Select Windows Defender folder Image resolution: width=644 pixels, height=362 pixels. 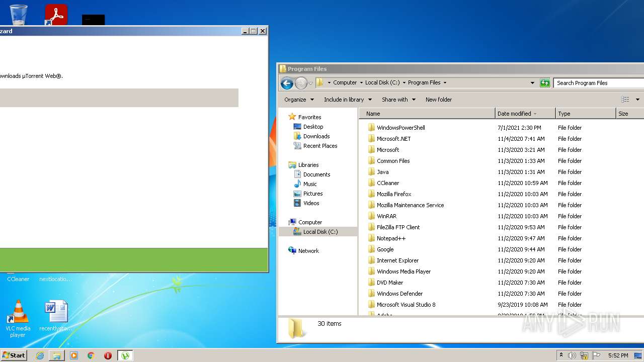pyautogui.click(x=399, y=294)
